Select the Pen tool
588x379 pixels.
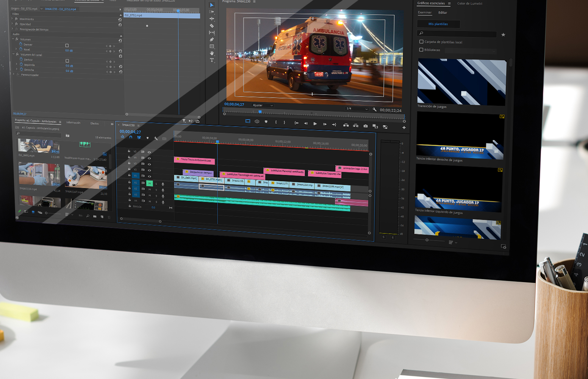click(x=212, y=39)
